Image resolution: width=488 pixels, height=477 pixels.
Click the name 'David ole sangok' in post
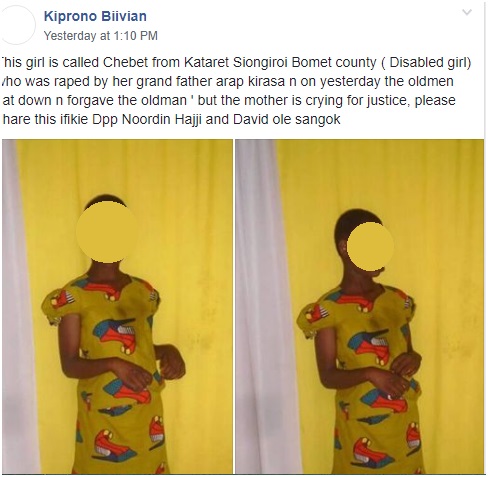click(x=287, y=119)
